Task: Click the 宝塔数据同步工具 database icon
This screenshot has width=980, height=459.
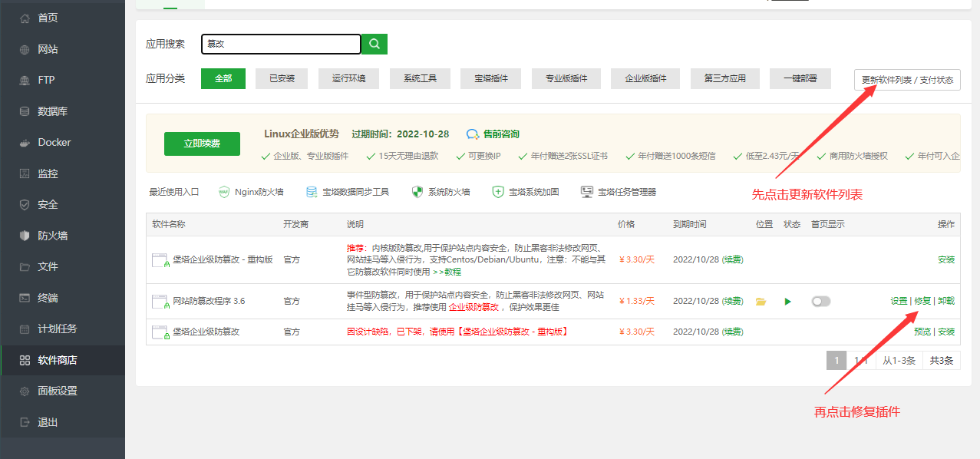Action: point(312,192)
